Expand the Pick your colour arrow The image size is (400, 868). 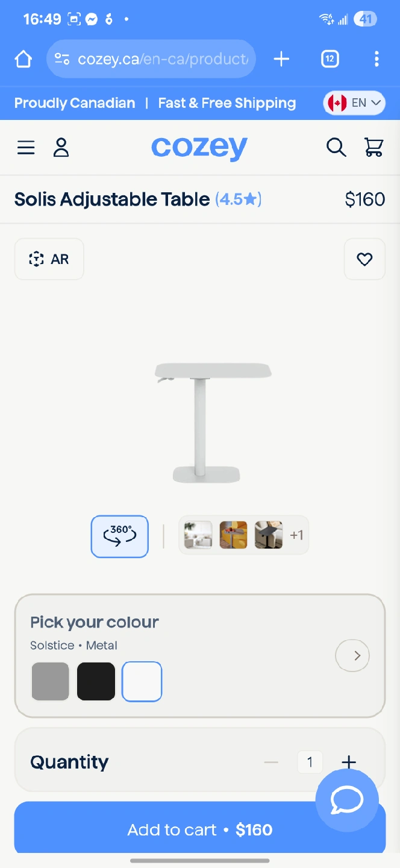click(352, 655)
